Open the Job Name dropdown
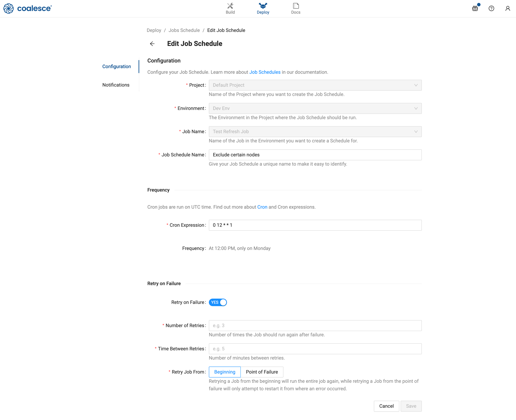Viewport: 516px width, 420px height. (315, 132)
